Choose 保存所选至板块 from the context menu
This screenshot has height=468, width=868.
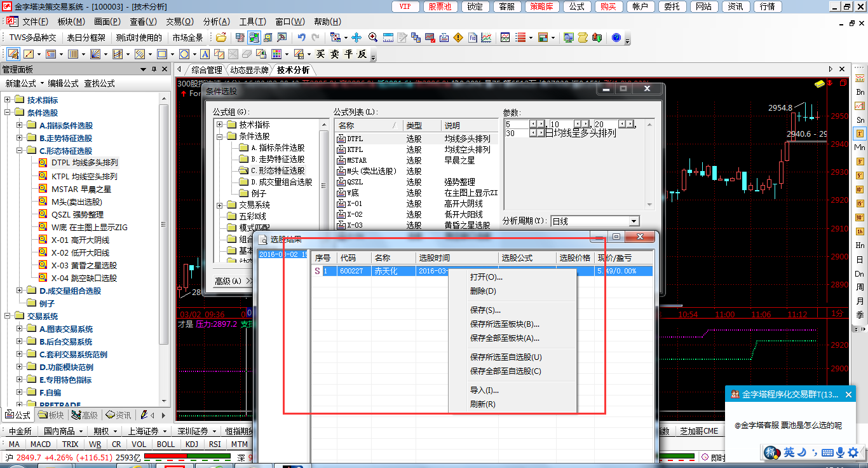click(505, 324)
